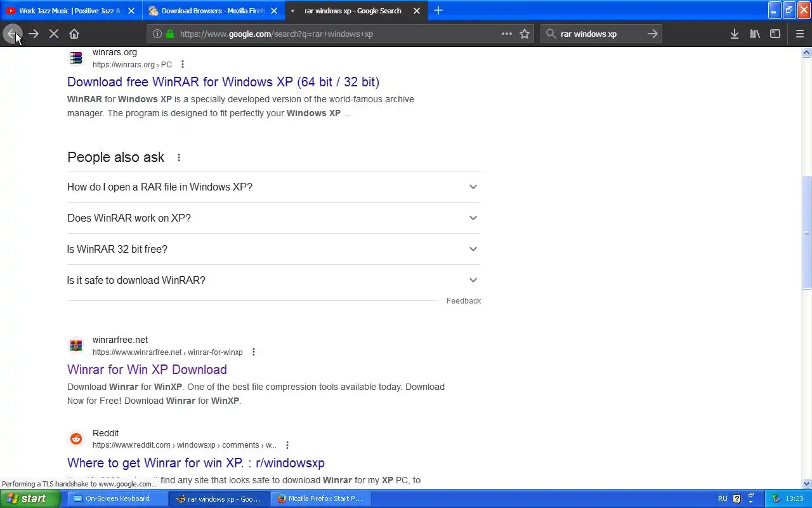This screenshot has height=508, width=812.
Task: Click the green padlock security icon
Action: tap(170, 34)
